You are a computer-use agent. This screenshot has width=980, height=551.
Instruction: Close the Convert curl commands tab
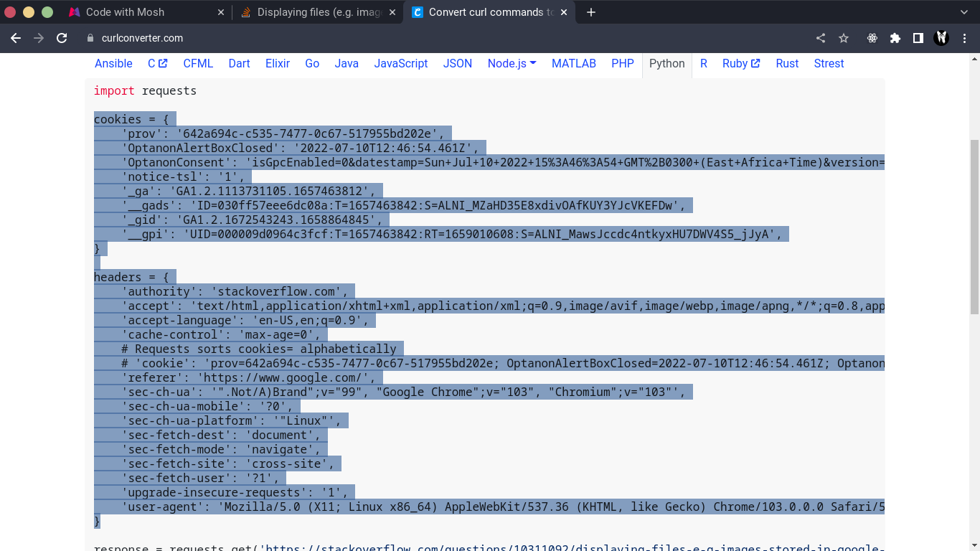pyautogui.click(x=564, y=12)
